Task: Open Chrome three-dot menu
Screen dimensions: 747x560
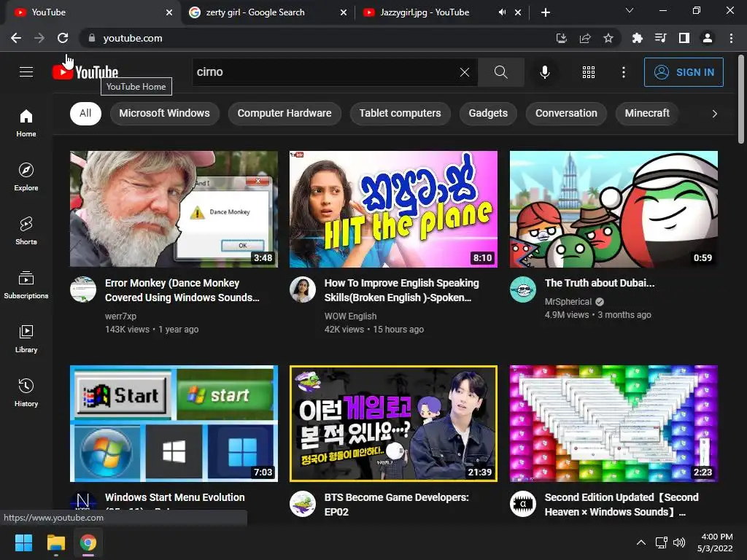Action: tap(731, 38)
